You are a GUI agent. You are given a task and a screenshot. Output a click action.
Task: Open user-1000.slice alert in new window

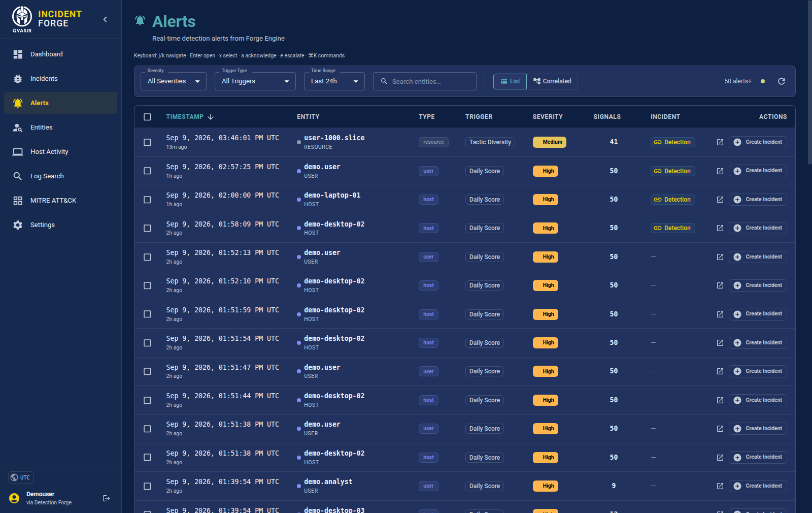720,142
